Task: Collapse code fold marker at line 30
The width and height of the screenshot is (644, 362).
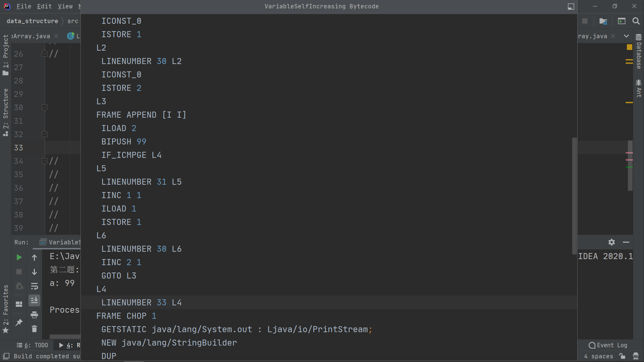Action: (45, 108)
